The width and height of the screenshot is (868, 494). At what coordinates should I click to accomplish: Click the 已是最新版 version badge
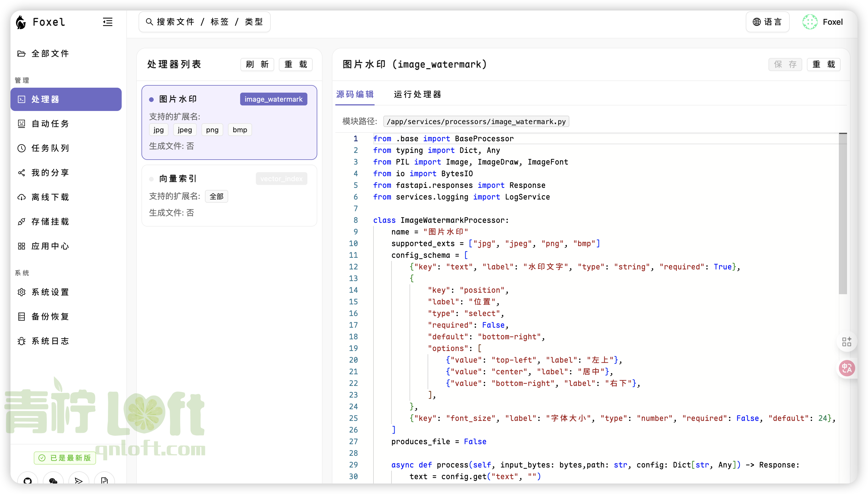point(65,458)
